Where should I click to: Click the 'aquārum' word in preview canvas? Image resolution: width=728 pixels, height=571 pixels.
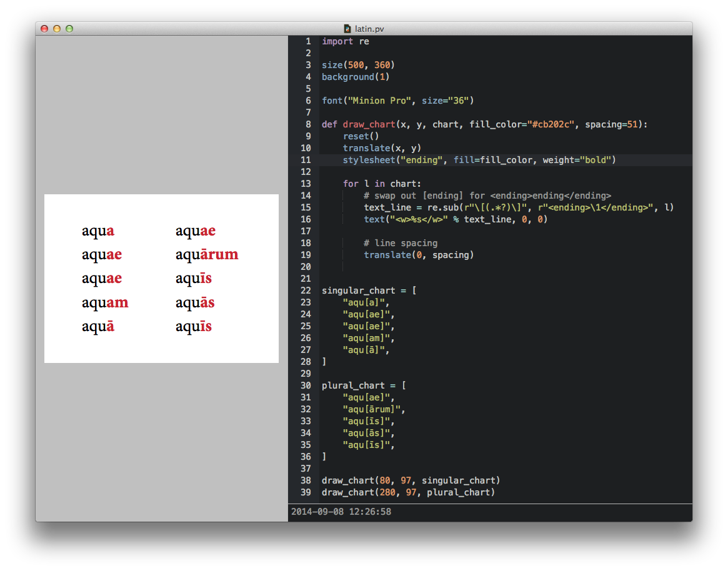(x=207, y=254)
